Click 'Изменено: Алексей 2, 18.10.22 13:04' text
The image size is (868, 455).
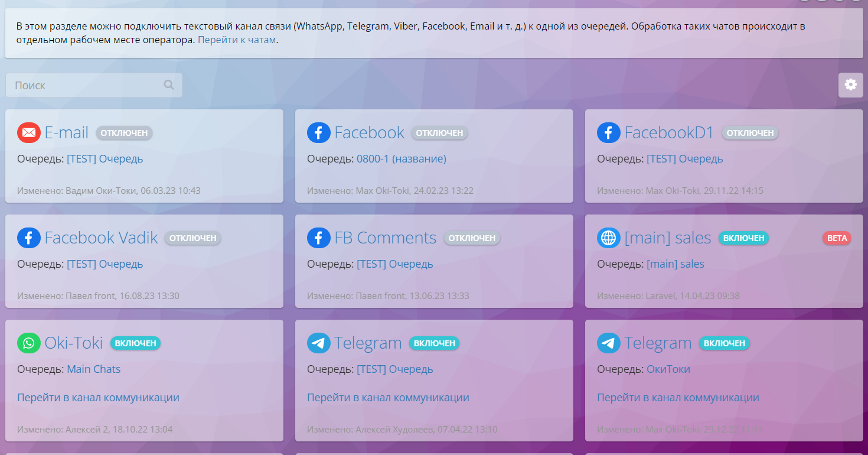[95, 429]
